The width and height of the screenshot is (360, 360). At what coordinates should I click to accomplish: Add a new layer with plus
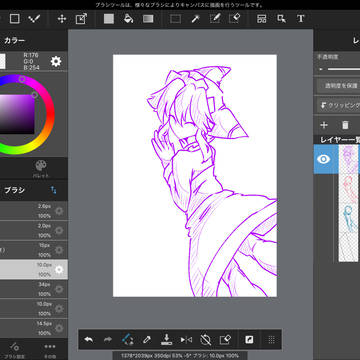pyautogui.click(x=324, y=125)
